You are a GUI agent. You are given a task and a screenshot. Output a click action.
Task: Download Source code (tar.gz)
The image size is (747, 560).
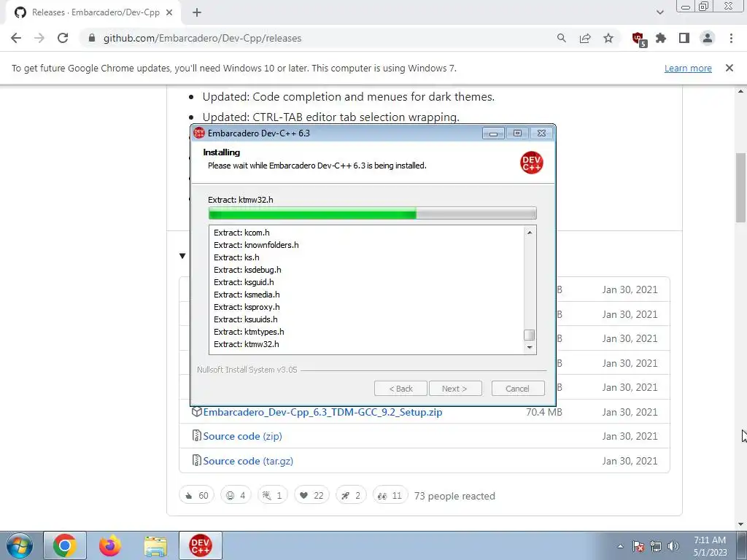248,461
